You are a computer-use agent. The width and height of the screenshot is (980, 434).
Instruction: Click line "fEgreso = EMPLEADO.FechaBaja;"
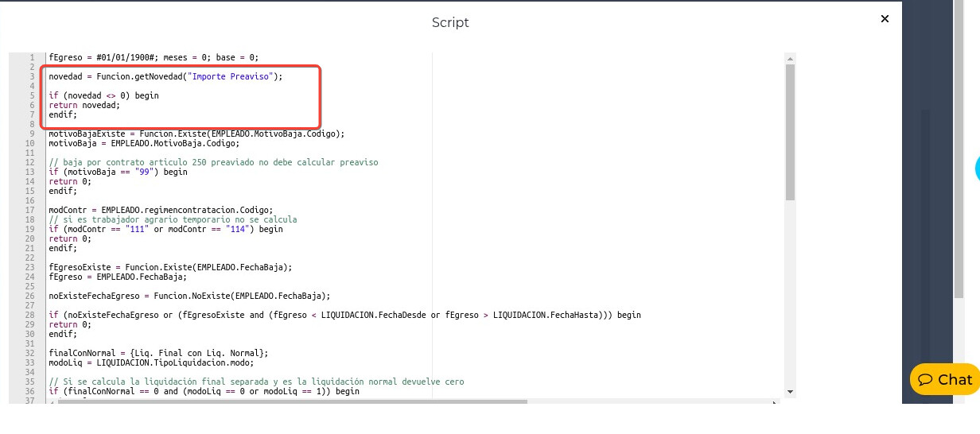(x=118, y=277)
